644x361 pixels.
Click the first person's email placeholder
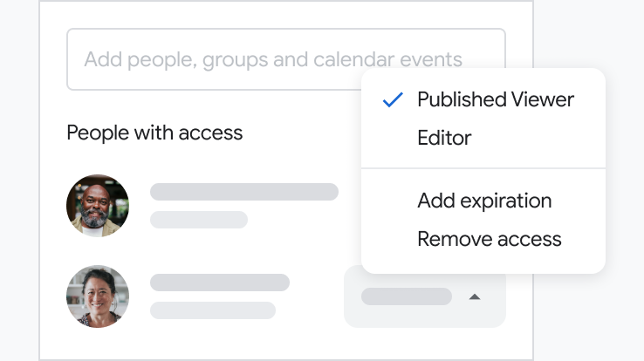click(x=198, y=220)
